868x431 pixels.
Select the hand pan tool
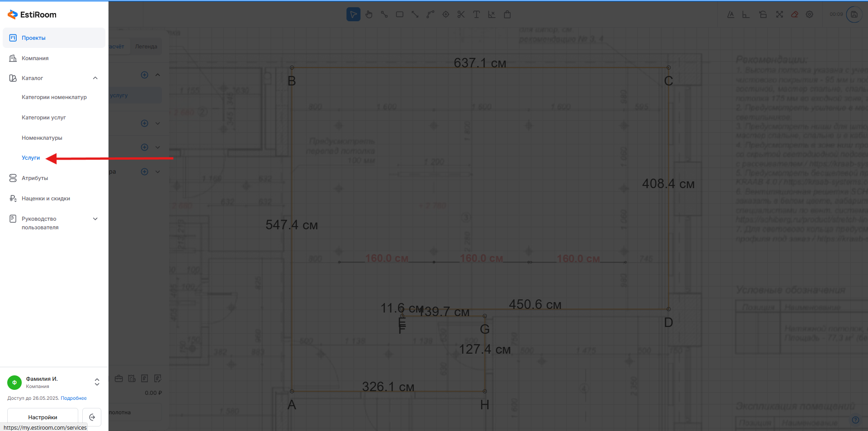coord(369,14)
